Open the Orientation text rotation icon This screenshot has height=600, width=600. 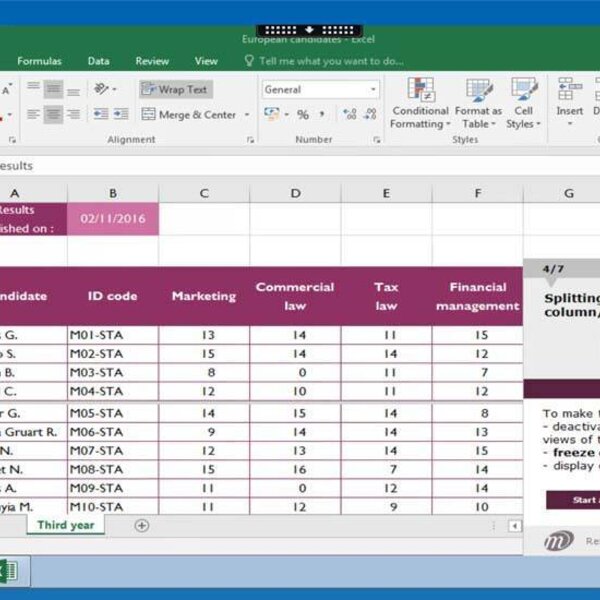coord(101,89)
